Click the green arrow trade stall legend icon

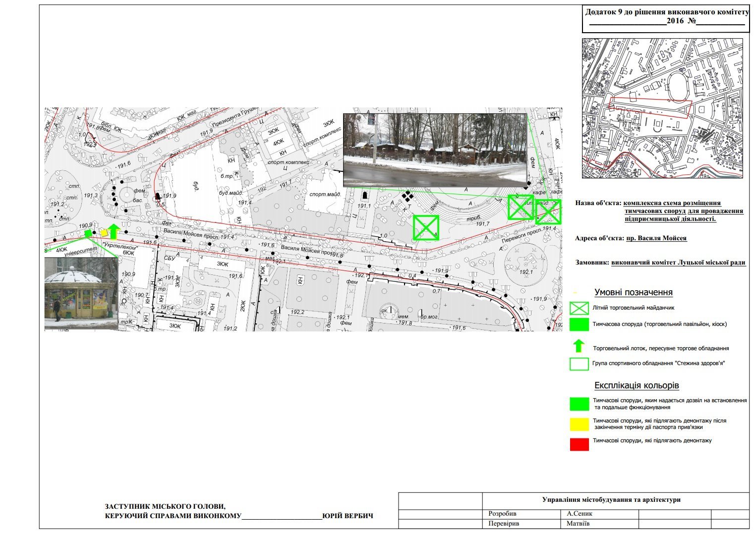tap(579, 346)
